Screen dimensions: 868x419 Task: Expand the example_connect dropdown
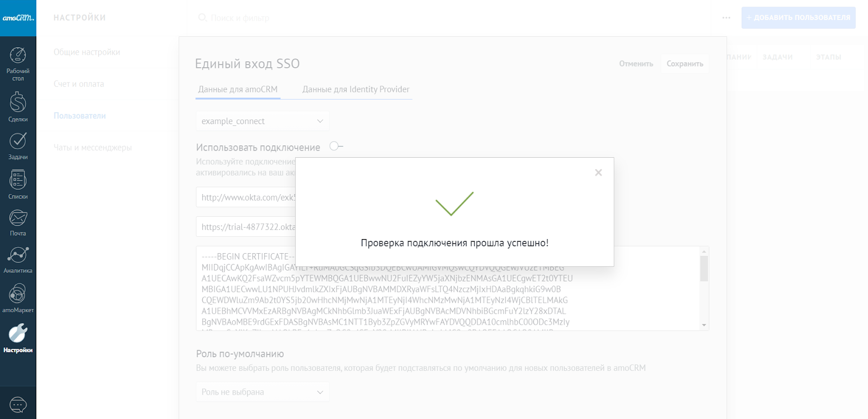click(263, 121)
